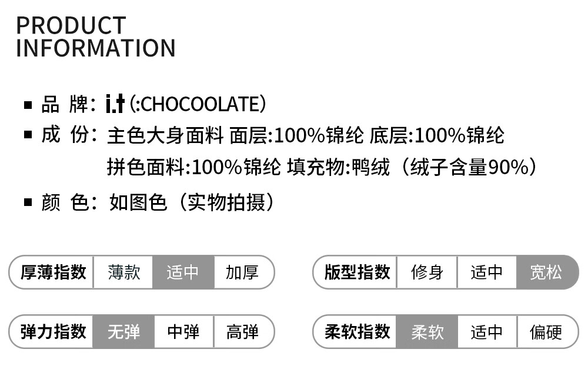This screenshot has width=588, height=369.
Task: Choose 加厚 thickness option
Action: (242, 272)
